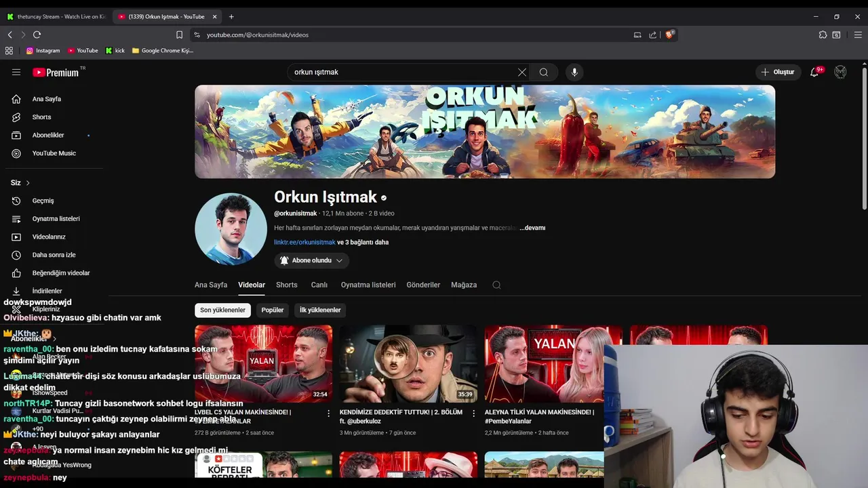Click the YouTube Premium logo
Image resolution: width=868 pixels, height=488 pixels.
(x=56, y=72)
